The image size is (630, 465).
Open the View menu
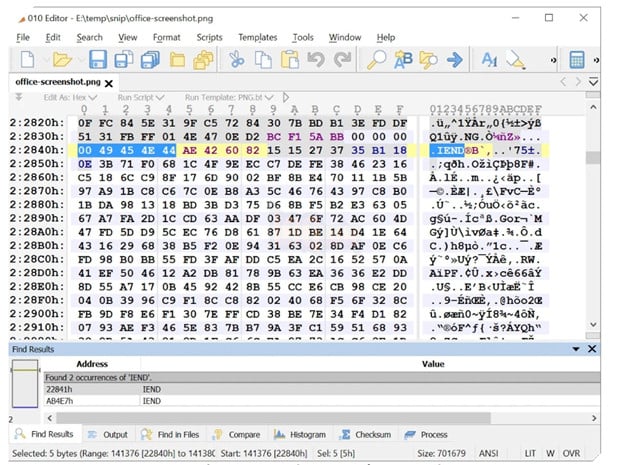[128, 37]
